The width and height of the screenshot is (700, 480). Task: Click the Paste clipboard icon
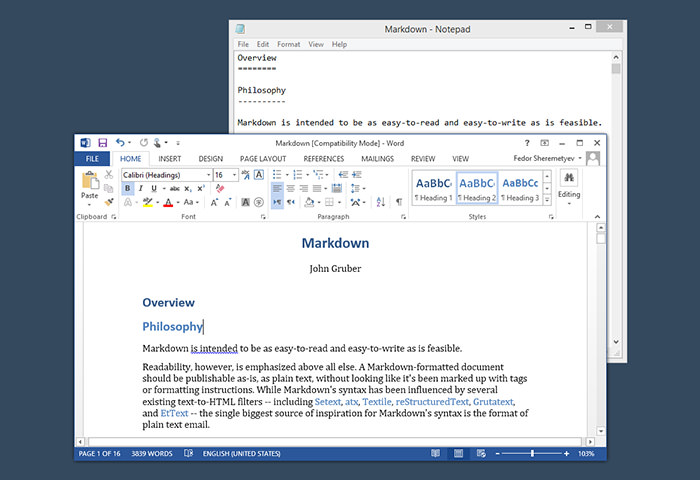coord(90,180)
